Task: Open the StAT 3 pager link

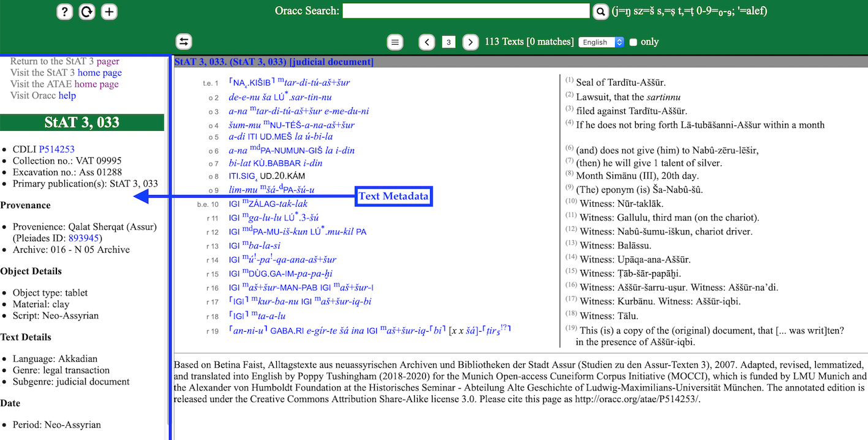Action: pyautogui.click(x=108, y=61)
